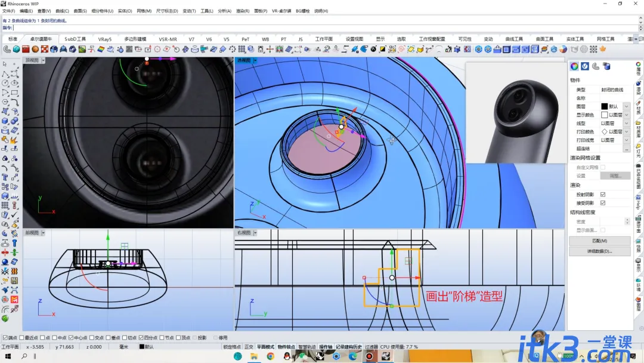
Task: Open the 显示颜色 dropdown
Action: (626, 115)
